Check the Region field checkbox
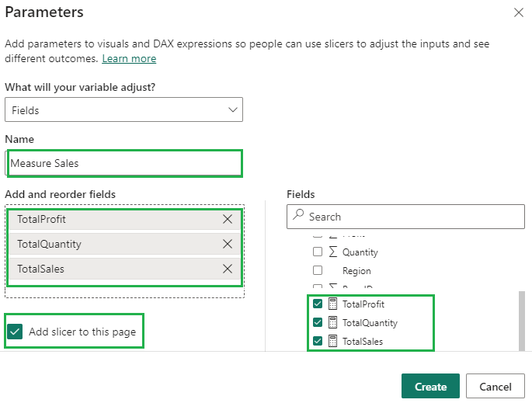 318,270
